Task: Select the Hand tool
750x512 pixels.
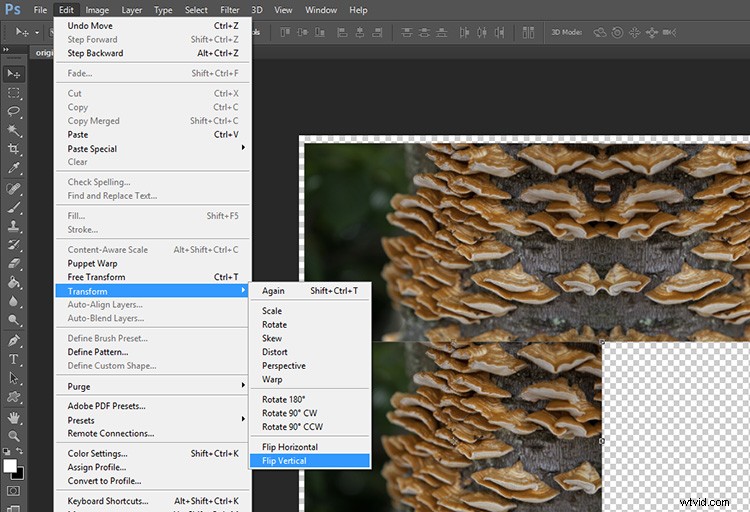Action: (13, 417)
